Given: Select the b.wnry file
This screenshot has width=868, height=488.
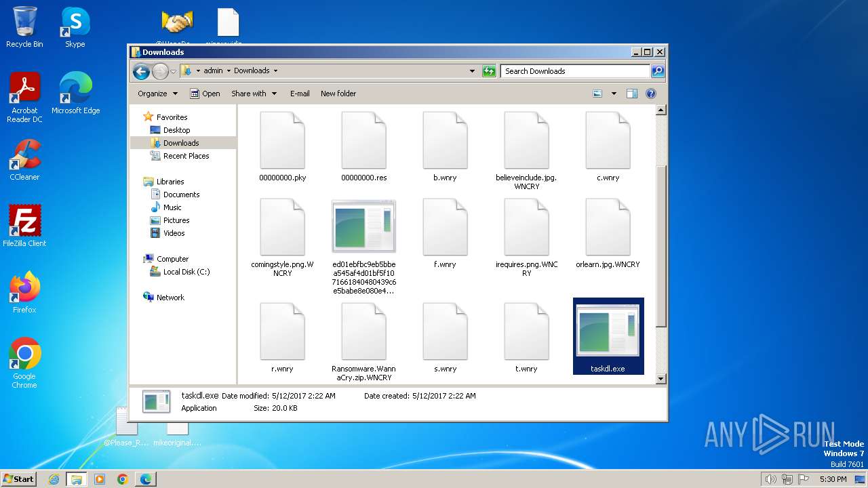Looking at the screenshot, I should click(445, 147).
